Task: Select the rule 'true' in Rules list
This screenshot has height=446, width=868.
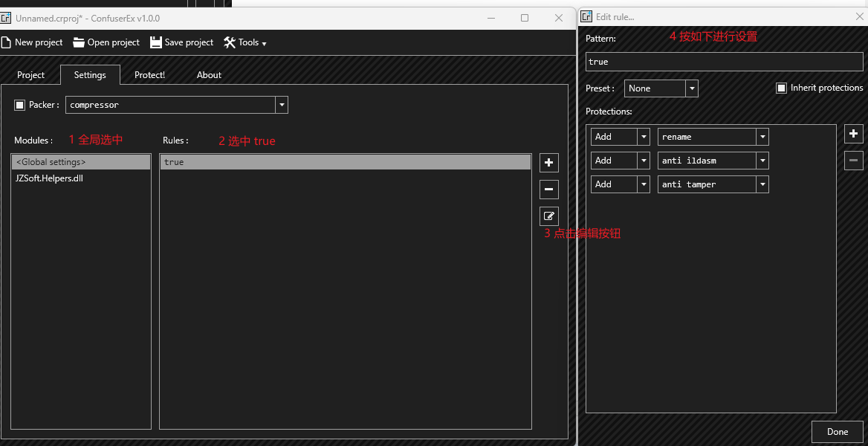Action: [297, 161]
